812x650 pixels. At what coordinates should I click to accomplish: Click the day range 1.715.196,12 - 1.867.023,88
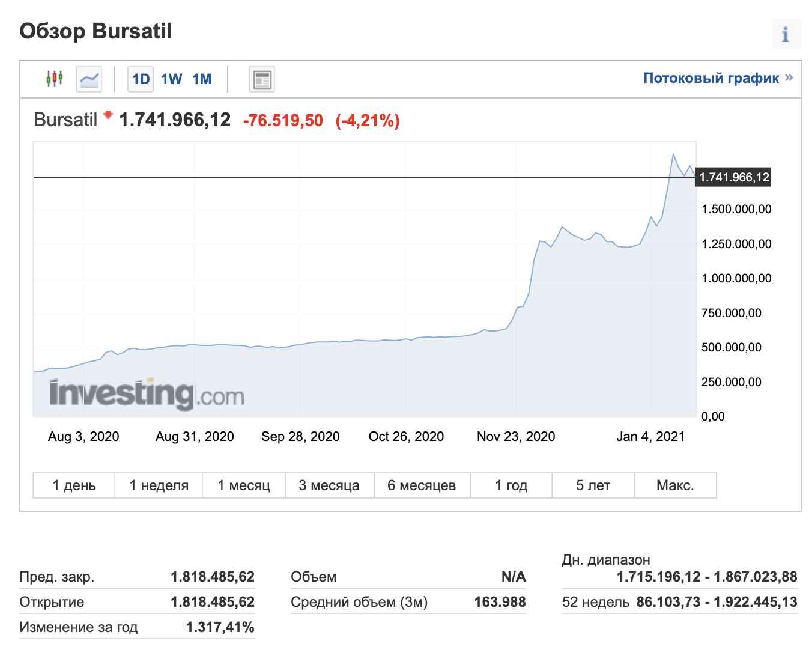(707, 577)
